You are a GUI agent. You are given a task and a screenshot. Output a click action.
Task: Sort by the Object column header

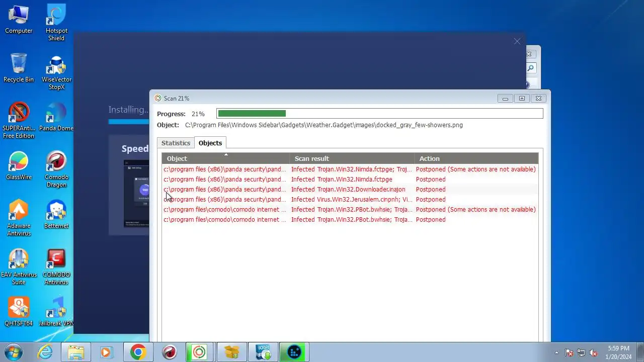(x=226, y=158)
